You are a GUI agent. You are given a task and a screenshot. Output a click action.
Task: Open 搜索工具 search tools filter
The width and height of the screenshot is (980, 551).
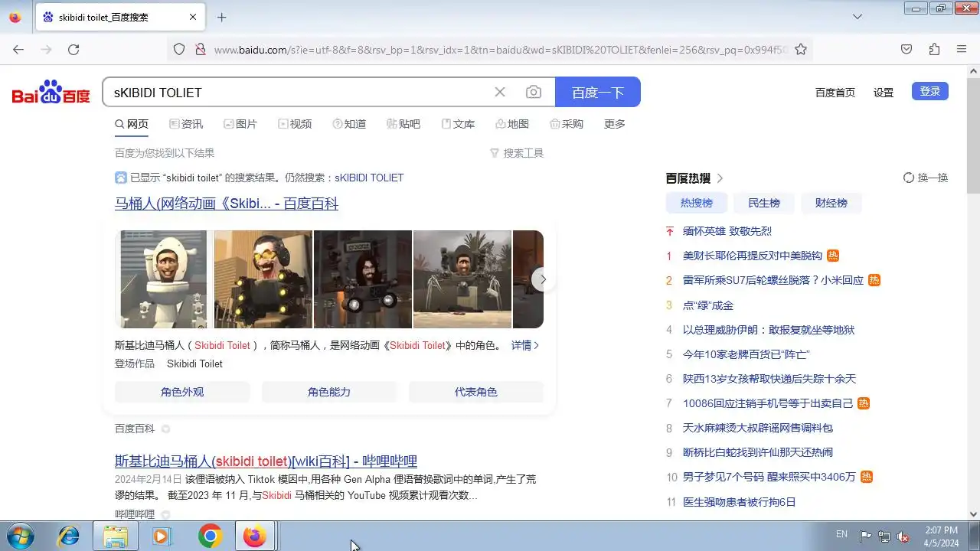point(517,153)
